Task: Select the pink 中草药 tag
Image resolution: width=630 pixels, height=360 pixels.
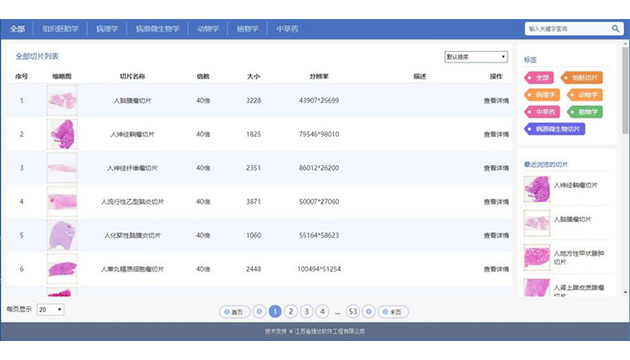Action: (542, 112)
